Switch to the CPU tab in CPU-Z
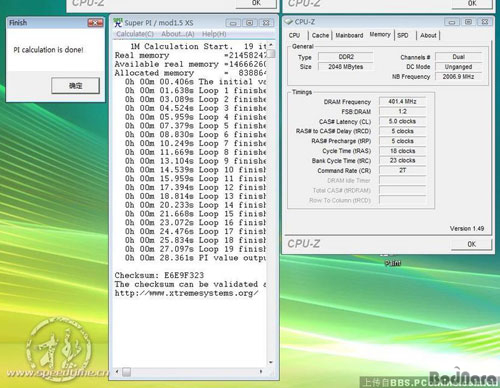 (x=294, y=35)
